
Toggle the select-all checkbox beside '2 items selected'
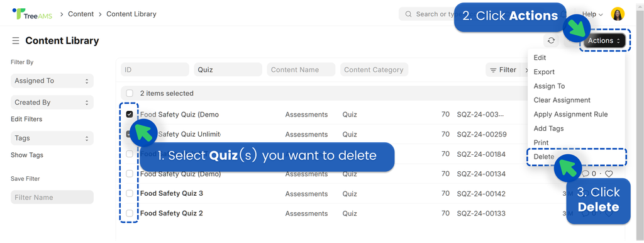[130, 93]
